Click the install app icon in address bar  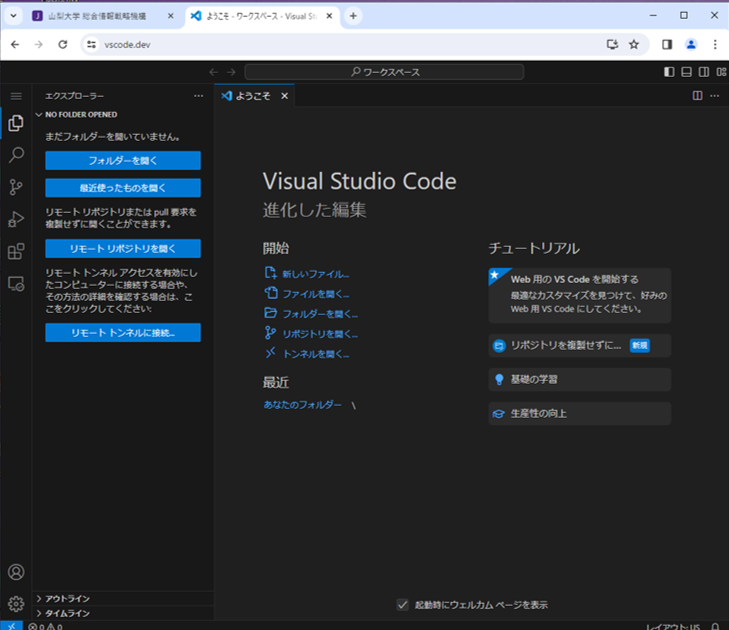coord(612,45)
